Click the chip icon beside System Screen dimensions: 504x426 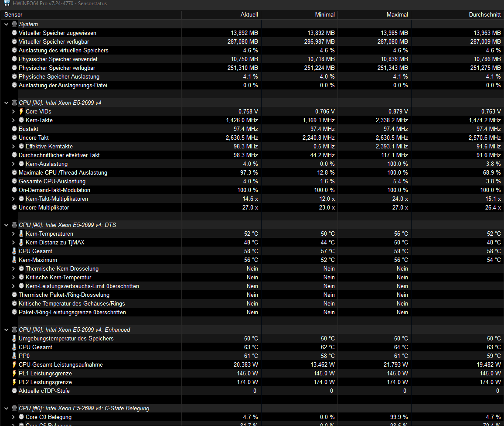click(x=14, y=24)
